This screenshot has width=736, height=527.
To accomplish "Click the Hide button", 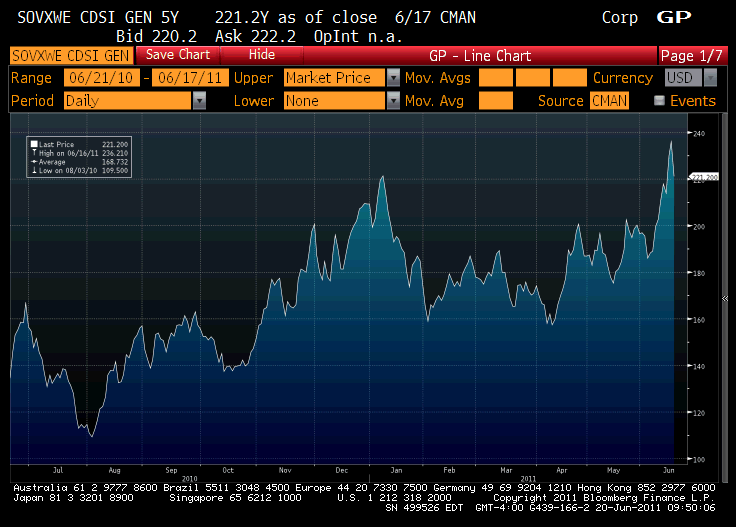I will pyautogui.click(x=261, y=55).
